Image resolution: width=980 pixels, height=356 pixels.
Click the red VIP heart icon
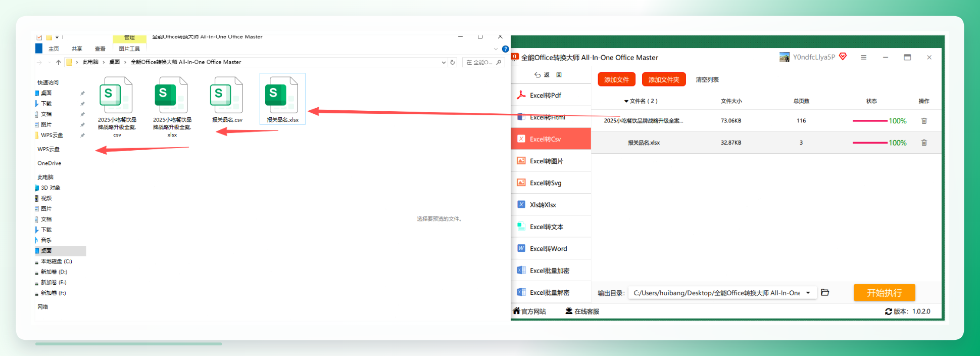click(843, 57)
